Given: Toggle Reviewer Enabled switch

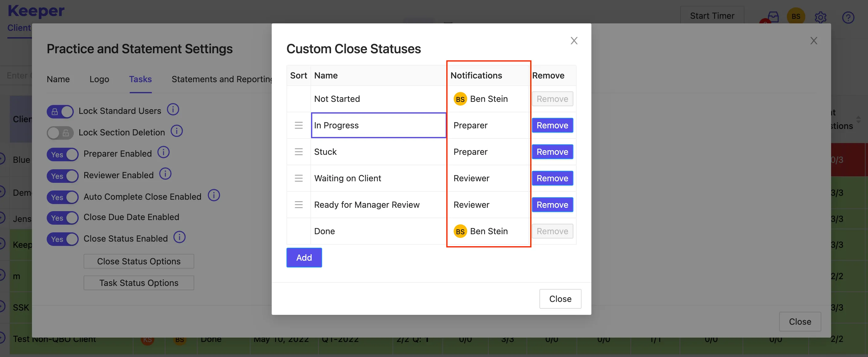Looking at the screenshot, I should pyautogui.click(x=63, y=176).
